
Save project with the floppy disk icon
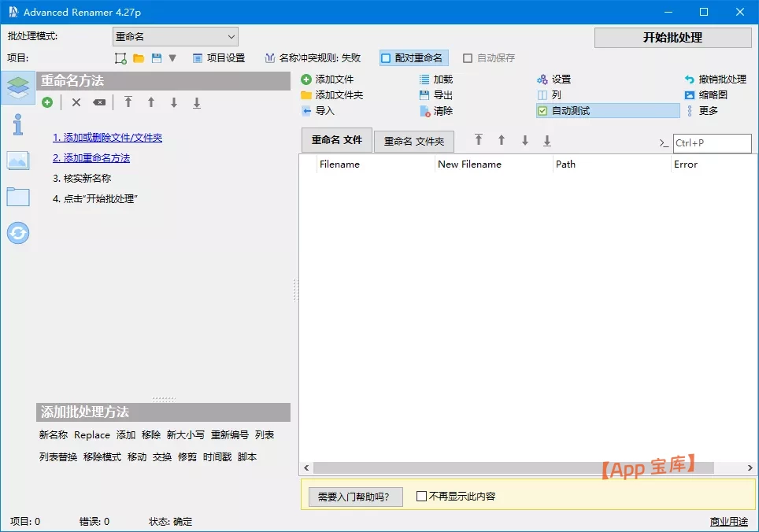(x=157, y=58)
